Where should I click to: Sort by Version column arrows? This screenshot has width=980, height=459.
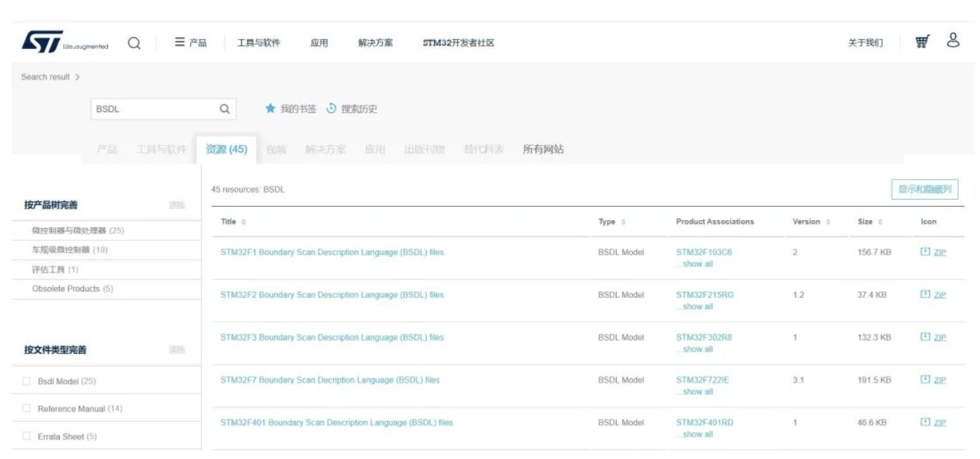(828, 221)
